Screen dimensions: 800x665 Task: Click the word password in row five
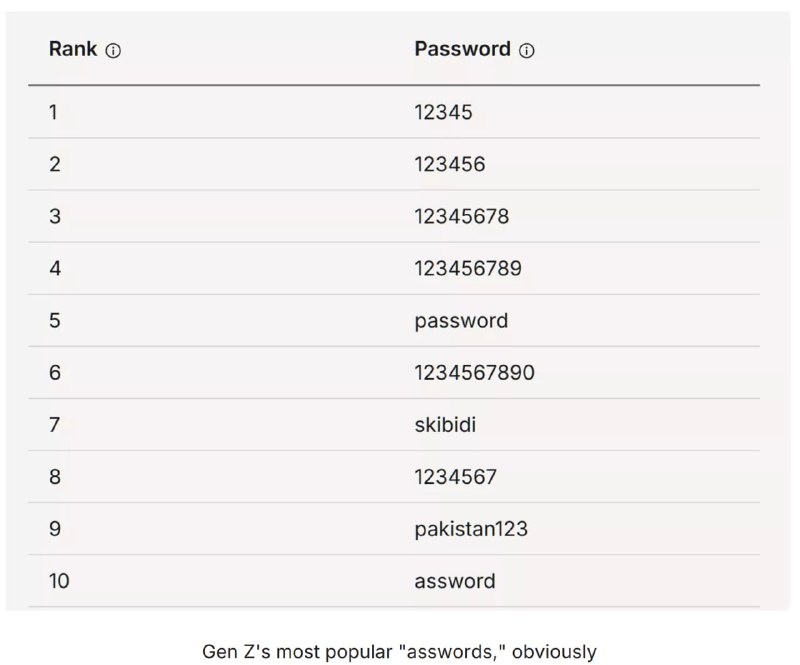click(461, 321)
